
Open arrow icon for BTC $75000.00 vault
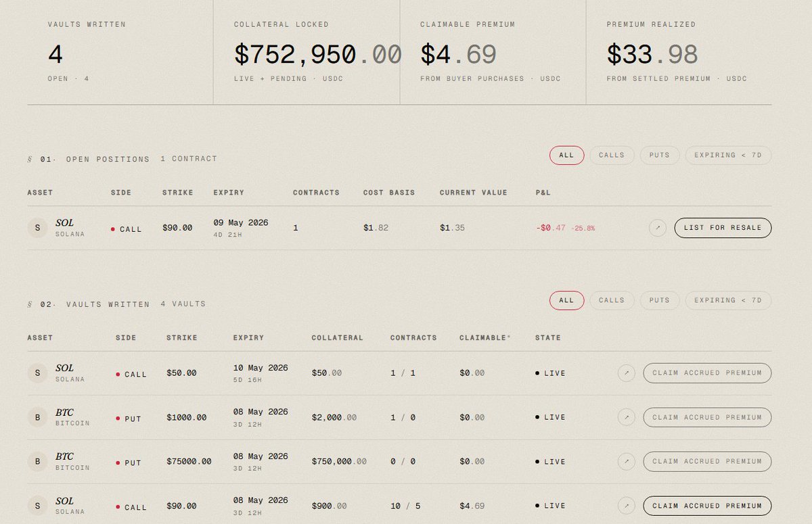click(627, 462)
